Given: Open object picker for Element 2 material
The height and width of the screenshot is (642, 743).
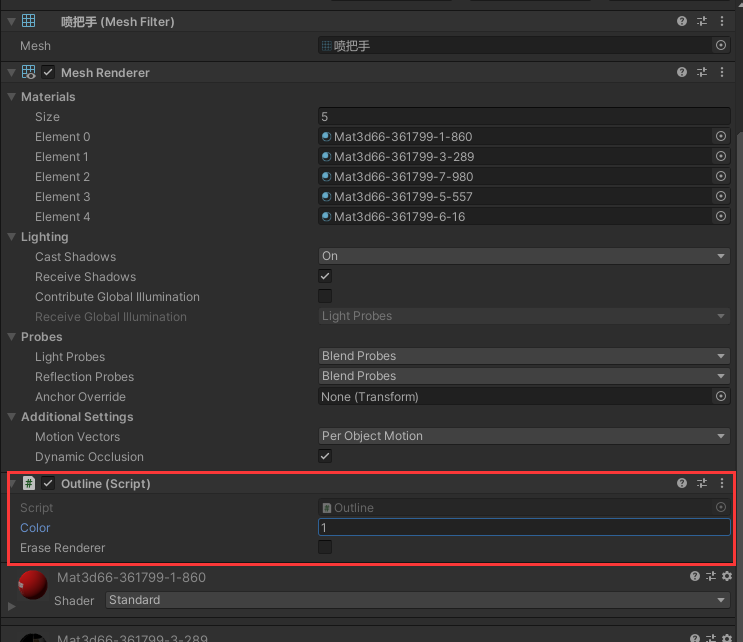Looking at the screenshot, I should [721, 176].
